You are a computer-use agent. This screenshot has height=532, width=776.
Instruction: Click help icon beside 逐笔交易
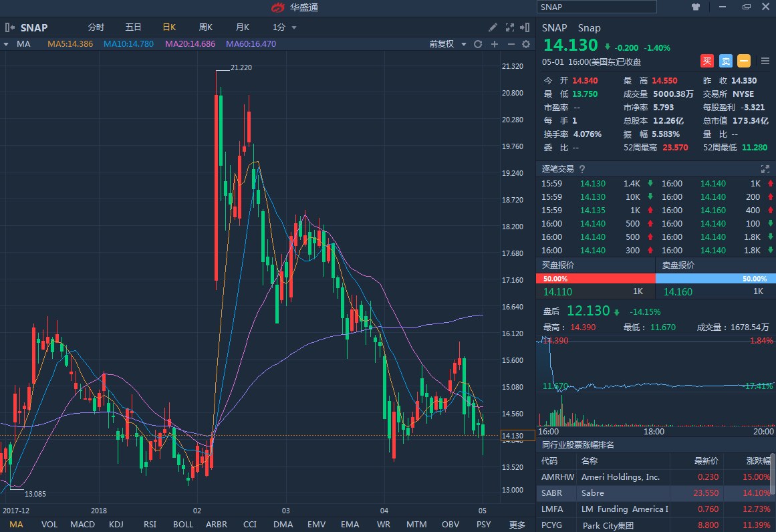point(581,169)
